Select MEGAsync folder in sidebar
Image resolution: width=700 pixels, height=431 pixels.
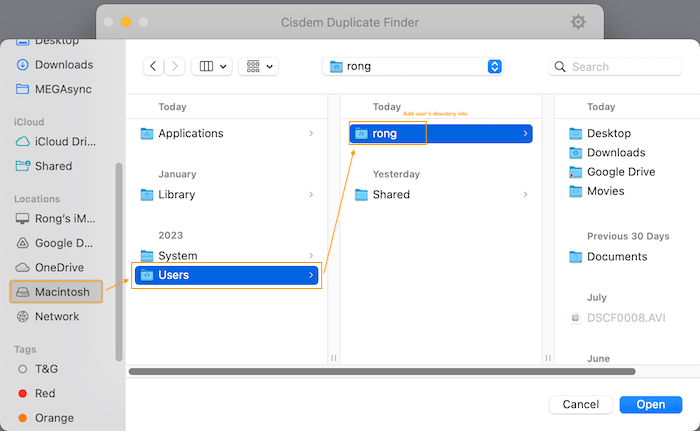[65, 89]
